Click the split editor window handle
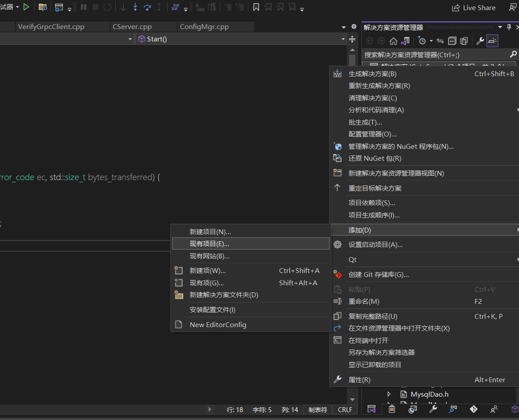The width and height of the screenshot is (519, 420). [x=352, y=39]
